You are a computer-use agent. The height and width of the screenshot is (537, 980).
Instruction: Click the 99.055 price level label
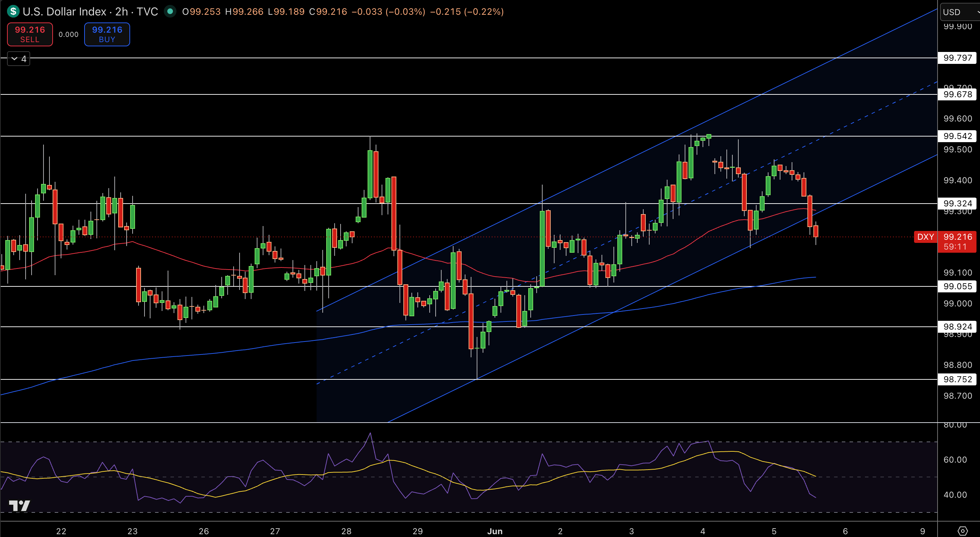(x=958, y=286)
